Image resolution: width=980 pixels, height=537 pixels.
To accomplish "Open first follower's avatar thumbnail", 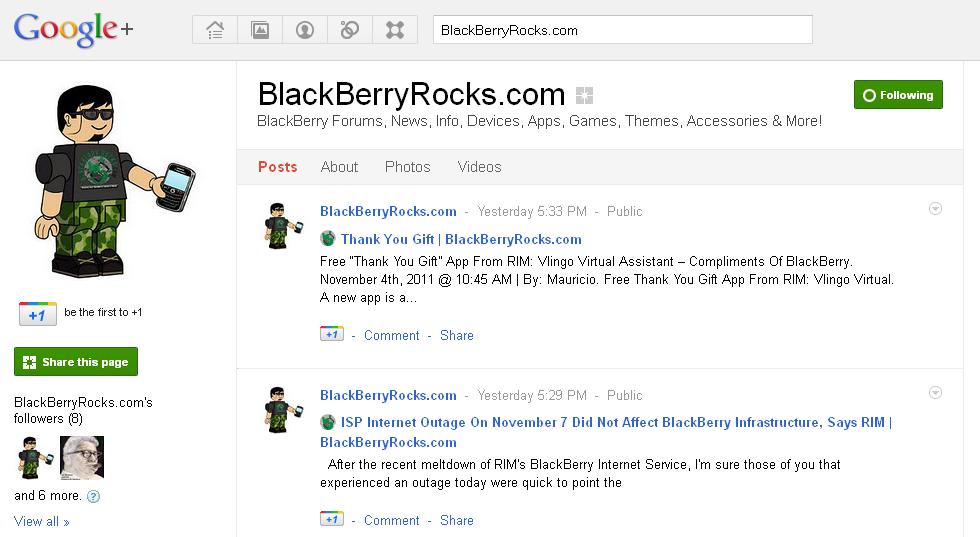I will point(35,458).
